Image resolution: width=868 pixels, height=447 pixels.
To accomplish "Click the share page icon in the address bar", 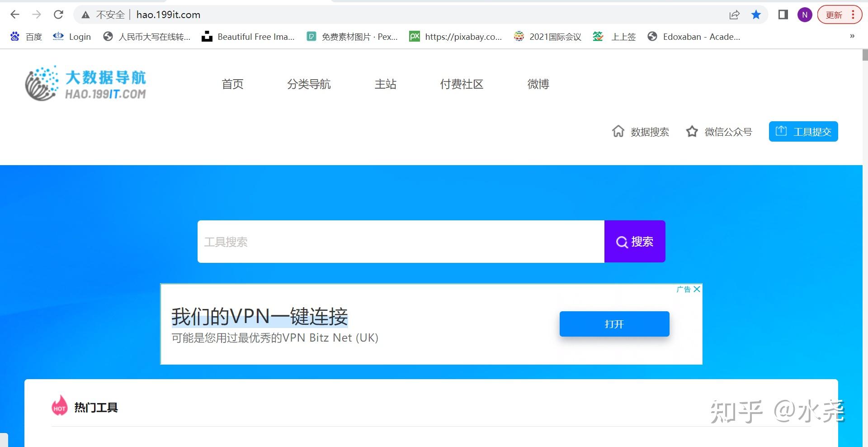I will 735,15.
